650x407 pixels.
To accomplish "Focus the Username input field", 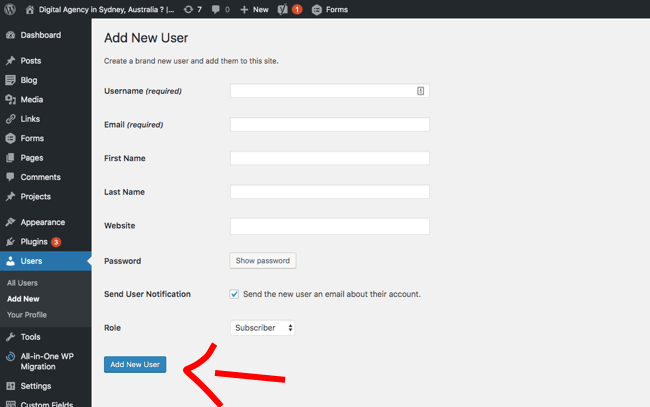I will click(x=330, y=91).
